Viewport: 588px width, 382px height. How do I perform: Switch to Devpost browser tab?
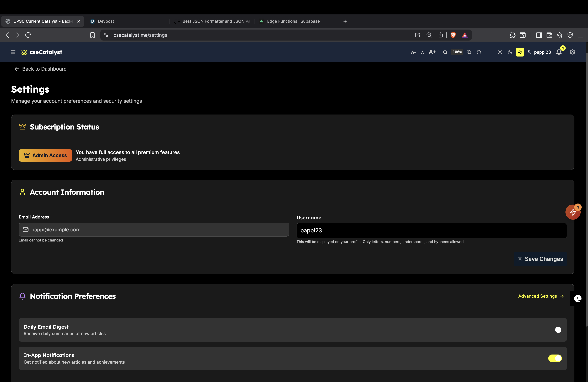pyautogui.click(x=106, y=21)
